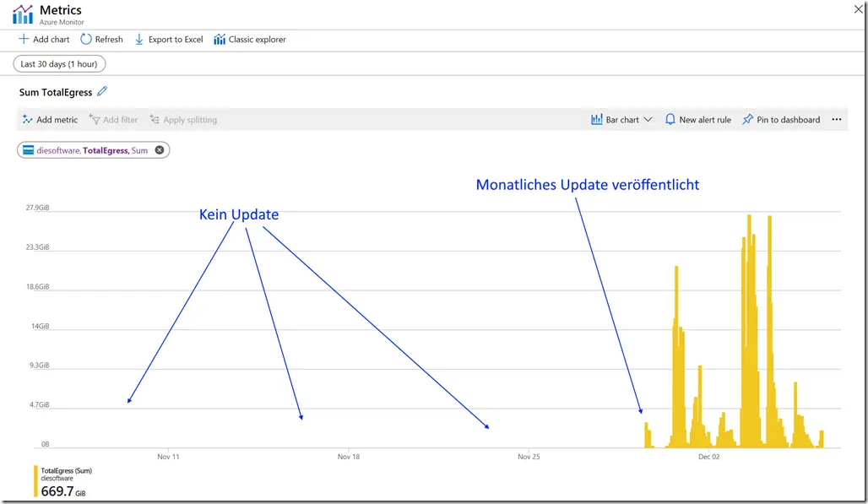The width and height of the screenshot is (868, 504).
Task: Click the Nov 25 axis label
Action: (529, 457)
